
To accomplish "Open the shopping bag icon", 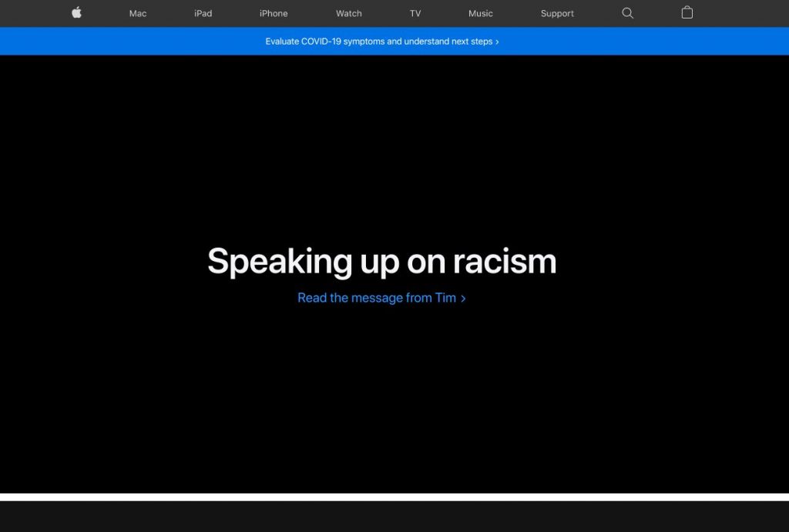I will [x=687, y=12].
